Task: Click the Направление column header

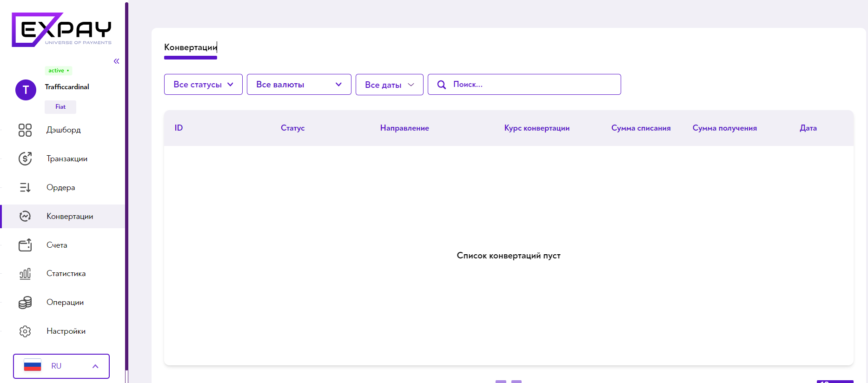Action: [x=404, y=128]
